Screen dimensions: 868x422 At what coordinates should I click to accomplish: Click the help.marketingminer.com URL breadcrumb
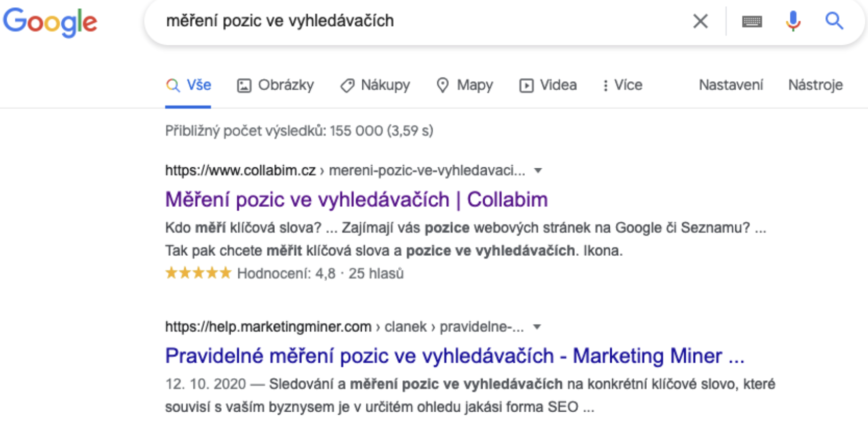coord(344,327)
